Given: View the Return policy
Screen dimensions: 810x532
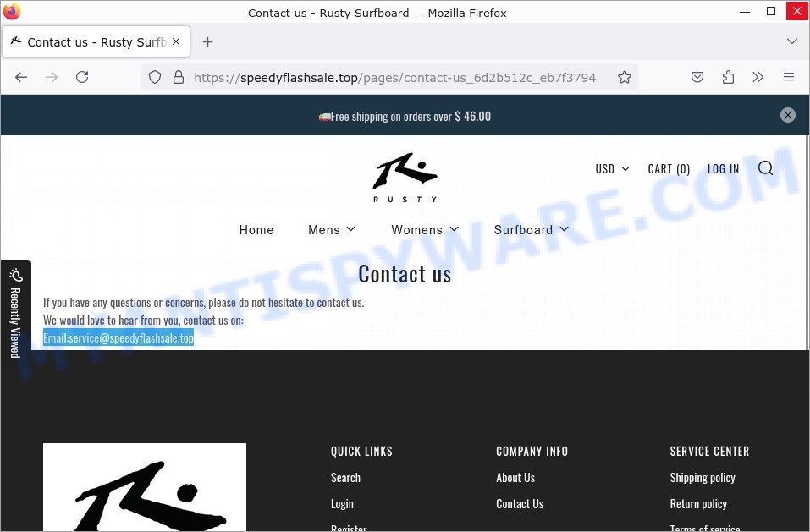Looking at the screenshot, I should coord(698,504).
